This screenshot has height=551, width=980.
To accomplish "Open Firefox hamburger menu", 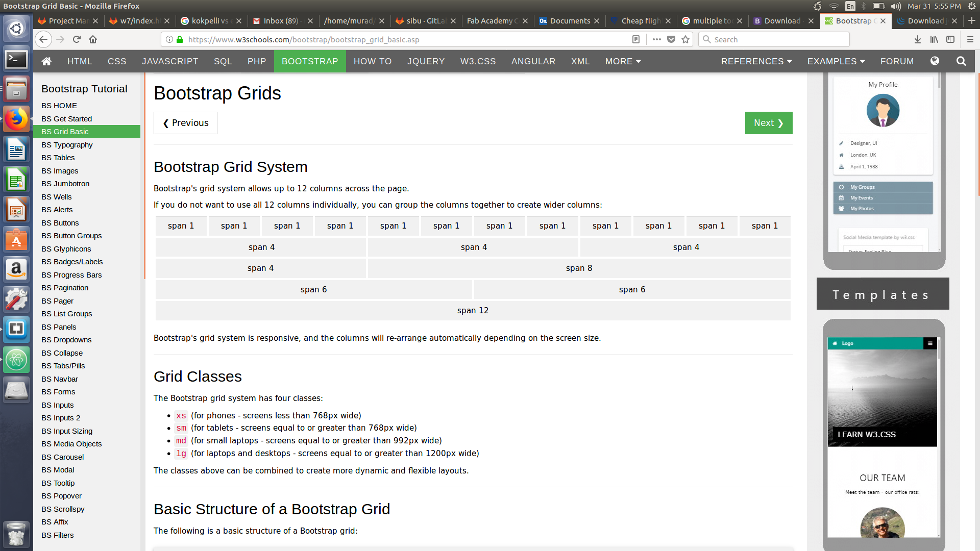I will tap(970, 39).
